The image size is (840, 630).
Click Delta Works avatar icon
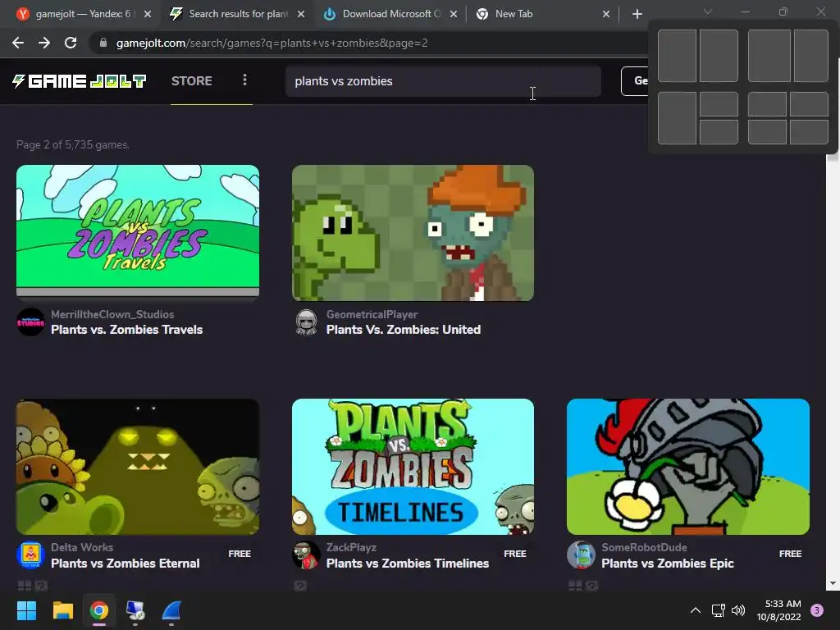coord(30,555)
